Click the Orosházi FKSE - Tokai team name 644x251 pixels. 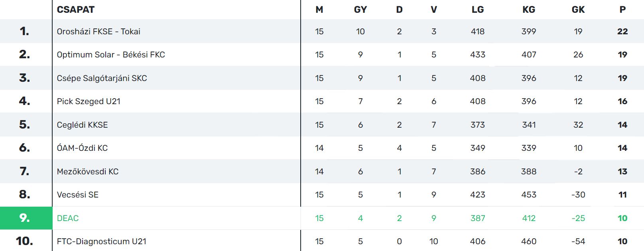click(x=98, y=32)
